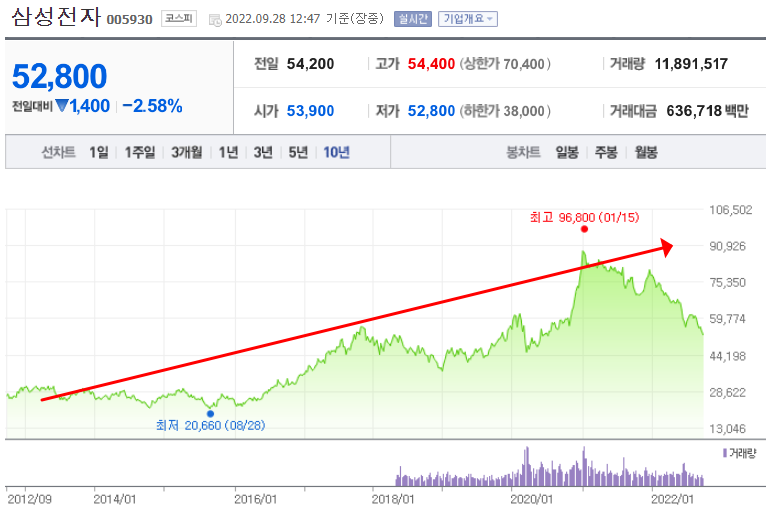The height and width of the screenshot is (516, 766).
Task: Click the 거래량 value 11,891,517
Action: (691, 64)
